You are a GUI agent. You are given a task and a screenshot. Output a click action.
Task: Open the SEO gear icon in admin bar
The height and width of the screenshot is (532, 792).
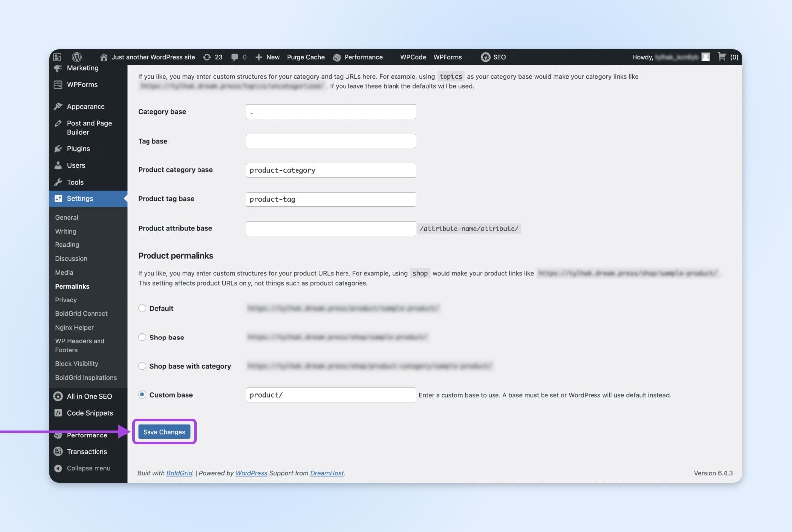coord(485,57)
